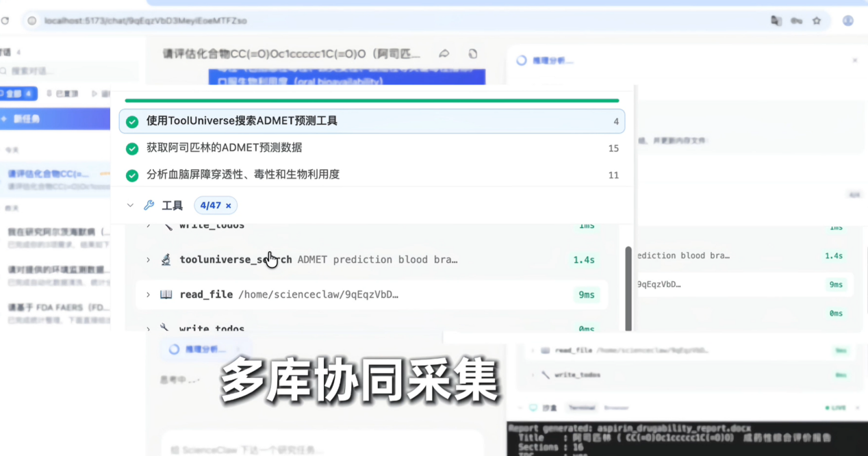868x456 pixels.
Task: Click the password key icon in address bar
Action: click(796, 21)
